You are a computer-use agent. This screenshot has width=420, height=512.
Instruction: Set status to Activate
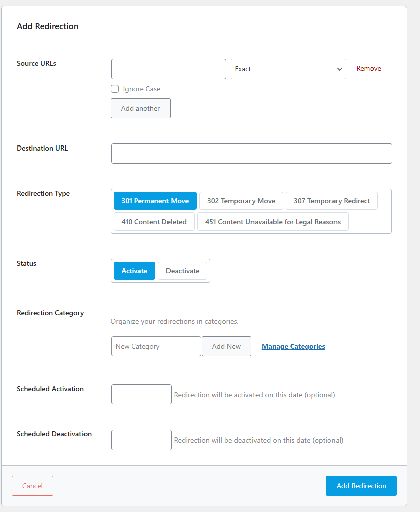134,271
